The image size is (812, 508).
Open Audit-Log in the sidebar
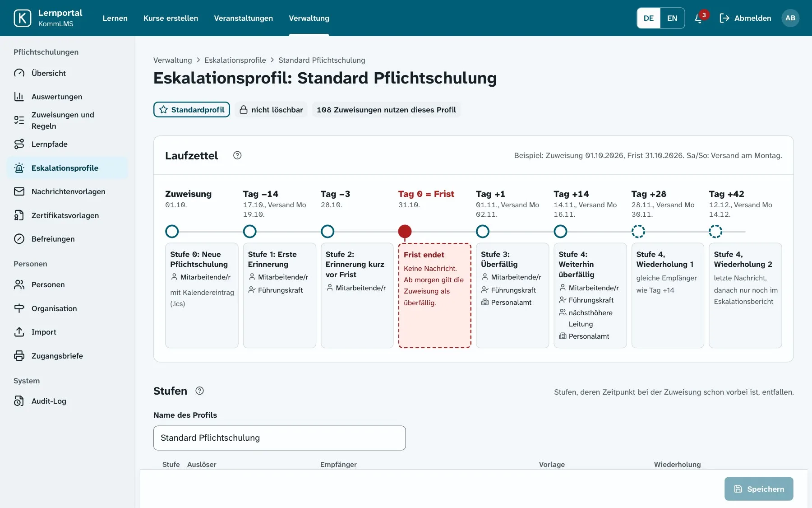click(68, 401)
